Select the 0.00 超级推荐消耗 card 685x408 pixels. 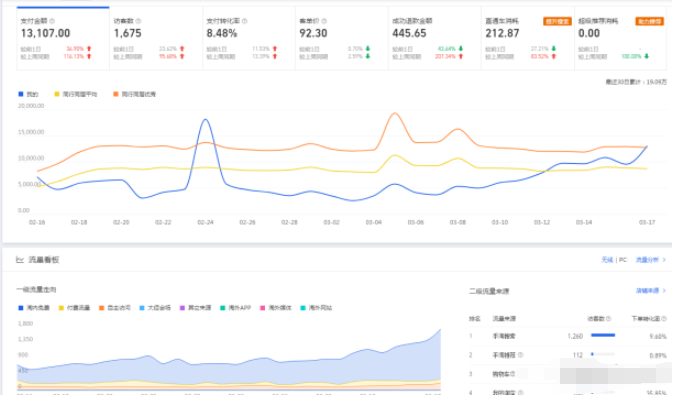(x=621, y=38)
